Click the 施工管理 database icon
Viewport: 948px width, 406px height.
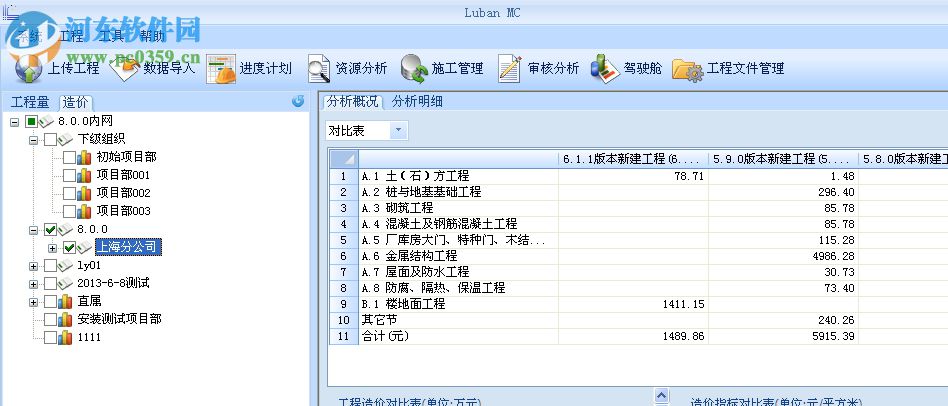click(414, 68)
